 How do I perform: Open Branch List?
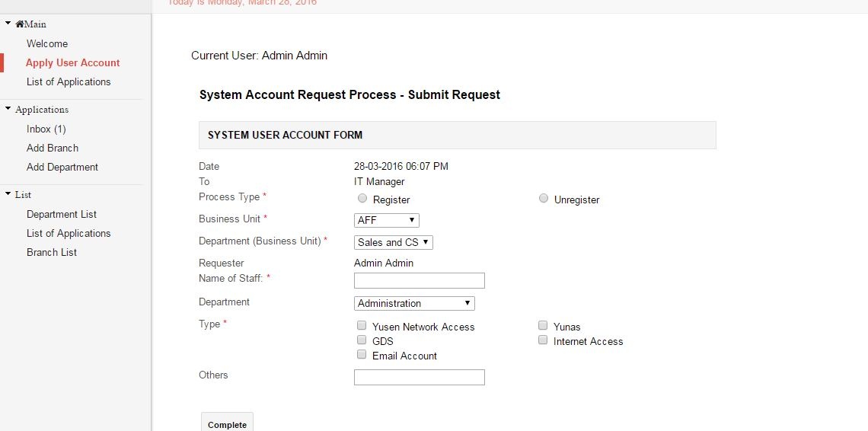(52, 252)
